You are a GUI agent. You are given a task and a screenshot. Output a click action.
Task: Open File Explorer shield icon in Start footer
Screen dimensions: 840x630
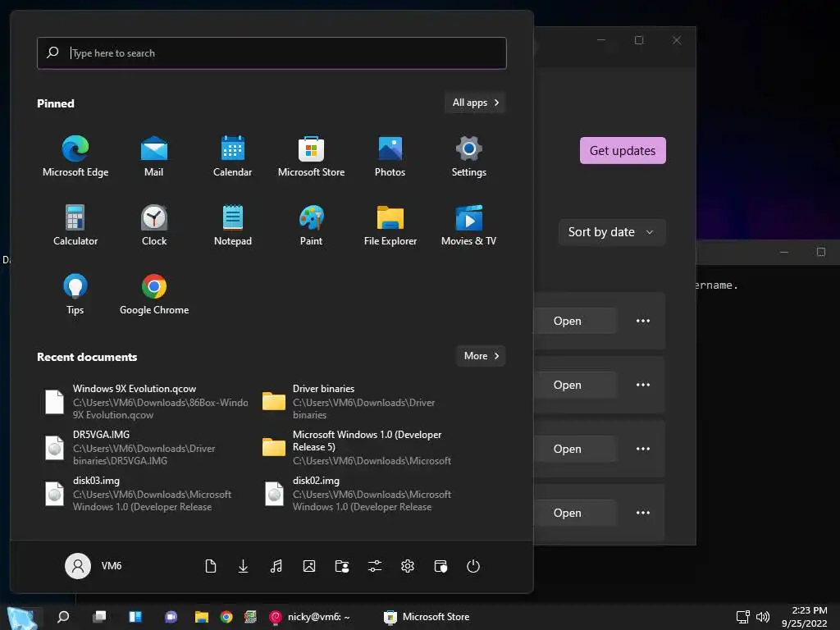click(x=441, y=566)
